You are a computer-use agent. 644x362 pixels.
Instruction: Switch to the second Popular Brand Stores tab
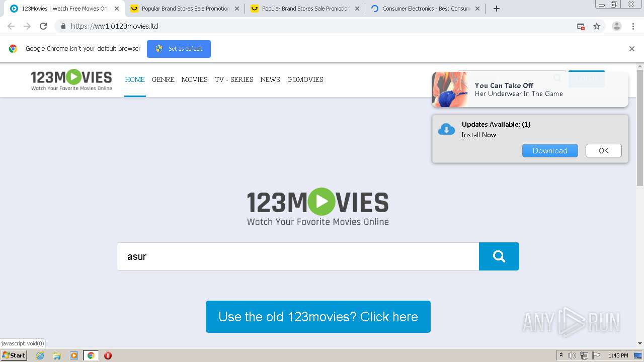coord(305,9)
